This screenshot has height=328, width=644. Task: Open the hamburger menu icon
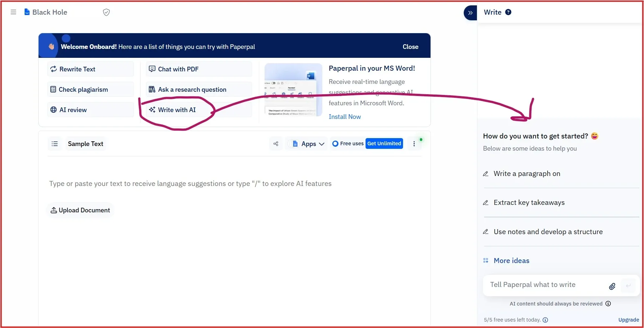[x=14, y=12]
